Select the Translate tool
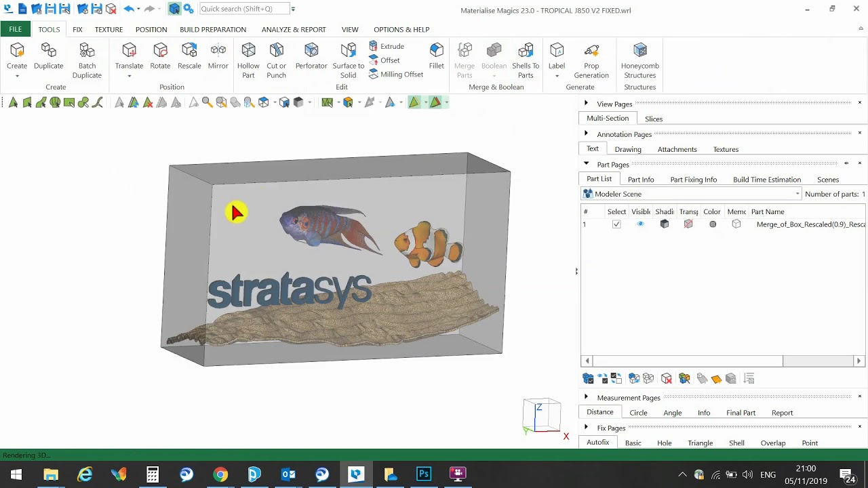Image resolution: width=868 pixels, height=488 pixels. (x=129, y=56)
